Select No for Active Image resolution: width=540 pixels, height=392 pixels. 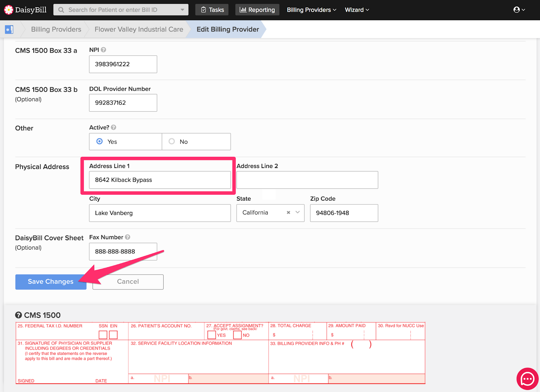pos(196,142)
